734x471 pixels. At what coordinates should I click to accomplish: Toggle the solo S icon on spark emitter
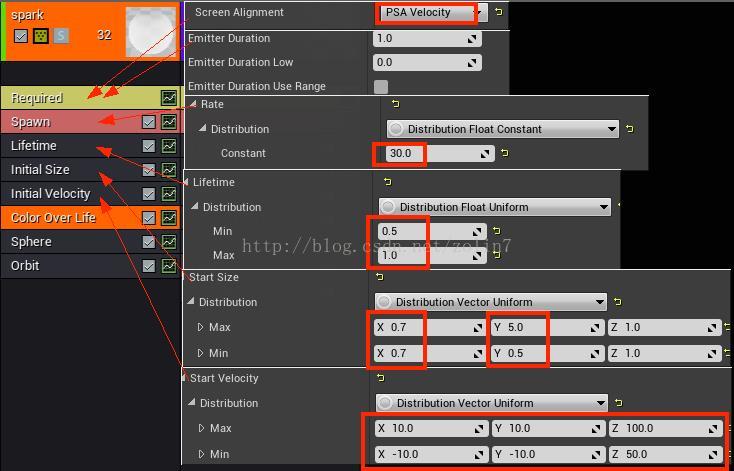[60, 36]
